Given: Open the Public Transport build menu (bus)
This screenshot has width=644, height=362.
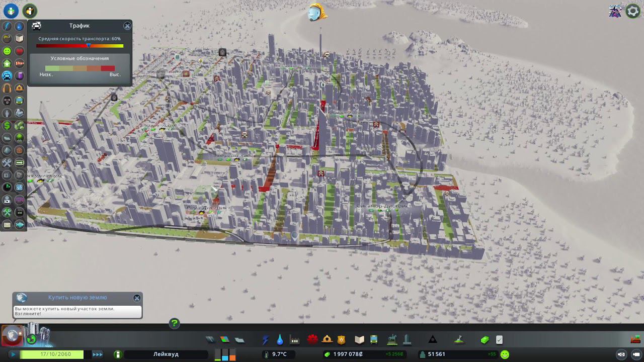Looking at the screenshot, I should click(374, 340).
